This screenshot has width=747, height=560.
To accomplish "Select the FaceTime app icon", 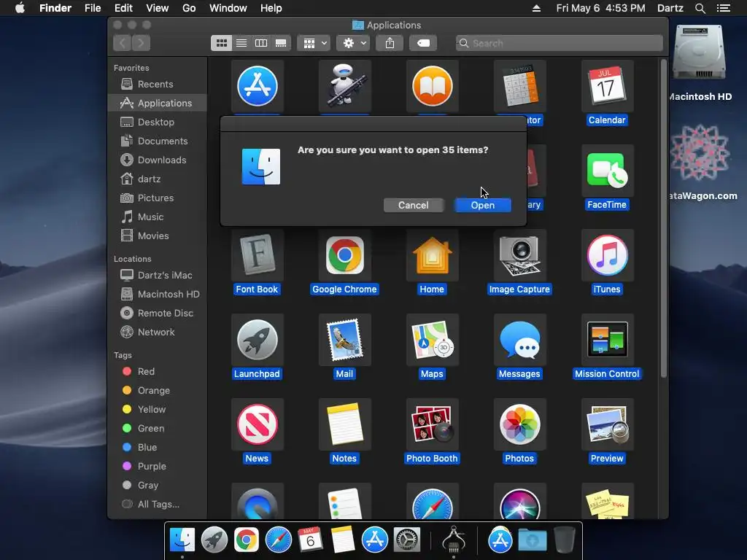I will [607, 171].
